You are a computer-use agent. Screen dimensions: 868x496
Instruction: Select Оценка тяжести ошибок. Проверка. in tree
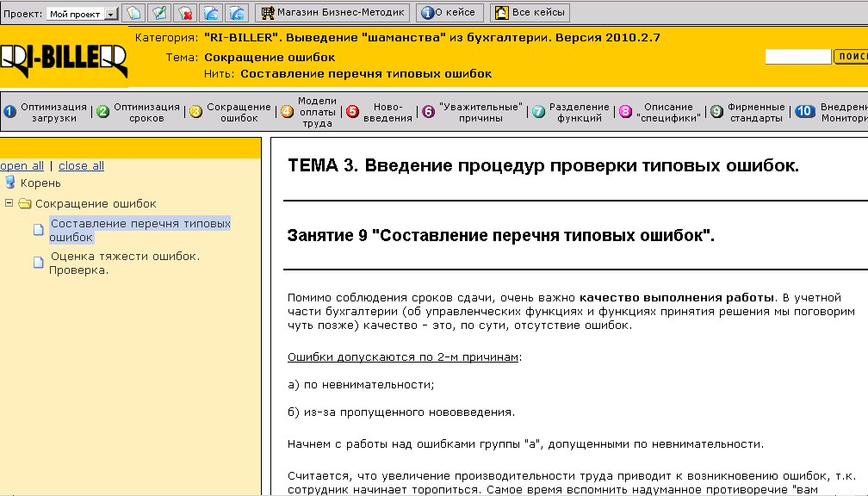[x=125, y=263]
